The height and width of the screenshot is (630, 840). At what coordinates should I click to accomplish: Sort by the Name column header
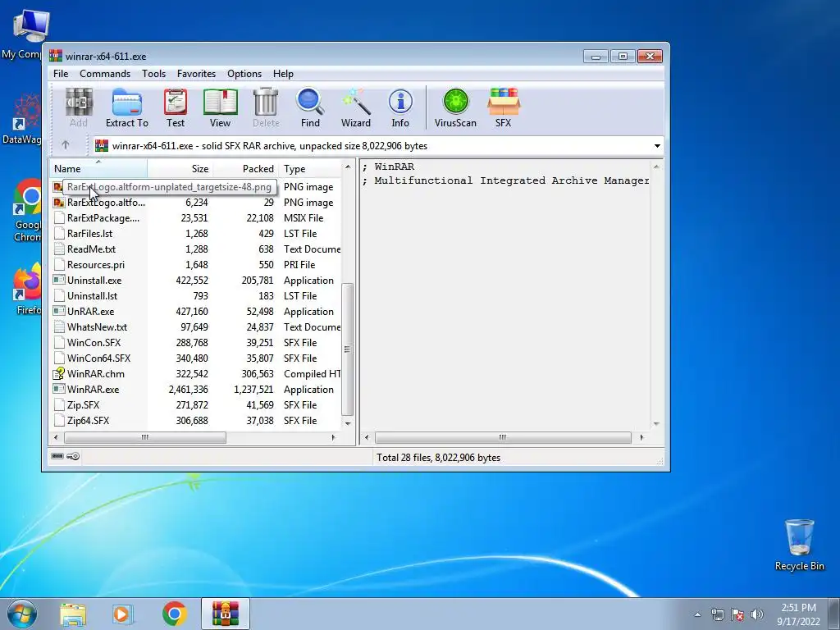click(98, 169)
